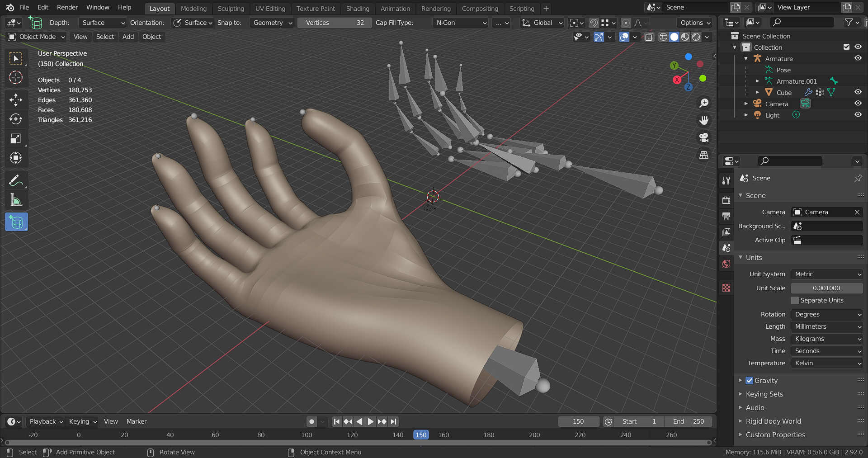Toggle the camera view icon
The image size is (868, 458).
[704, 137]
